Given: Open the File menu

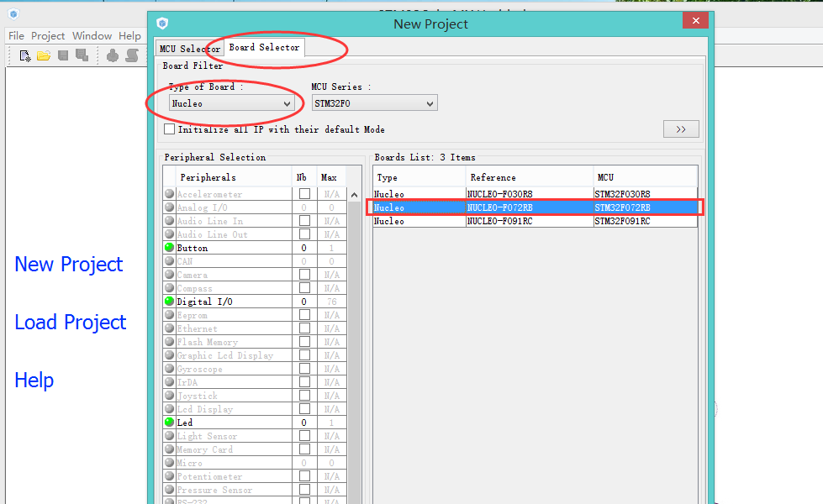Looking at the screenshot, I should pyautogui.click(x=16, y=35).
